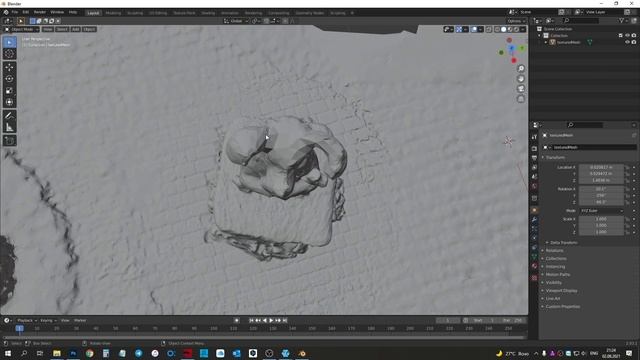Open viewport Select menu button

(x=62, y=29)
